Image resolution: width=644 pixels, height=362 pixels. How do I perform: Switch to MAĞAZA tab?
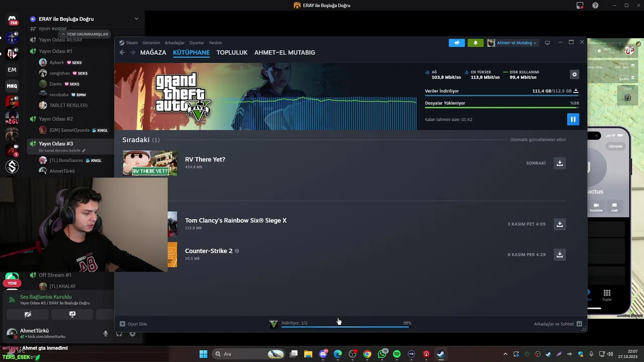point(153,52)
